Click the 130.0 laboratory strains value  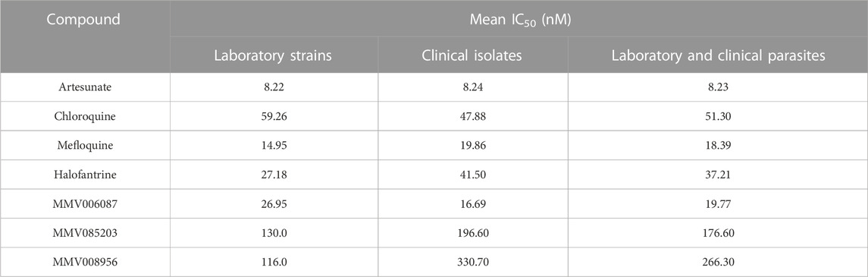coord(274,233)
